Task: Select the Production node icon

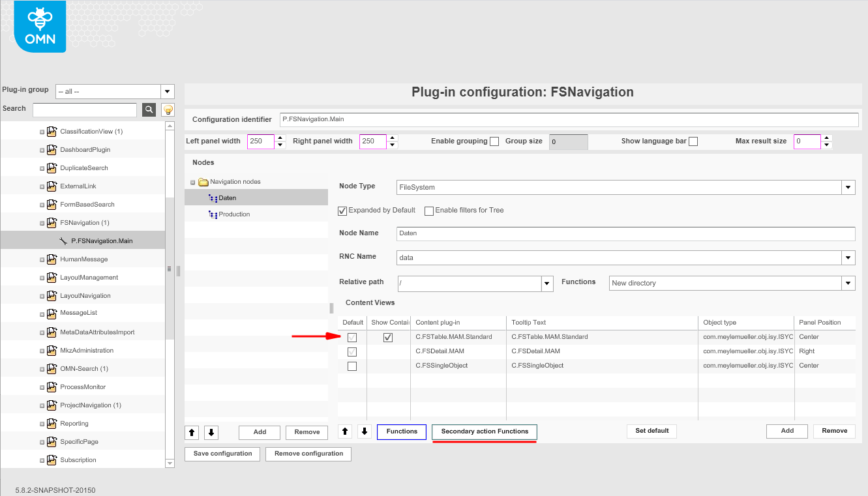Action: (213, 214)
